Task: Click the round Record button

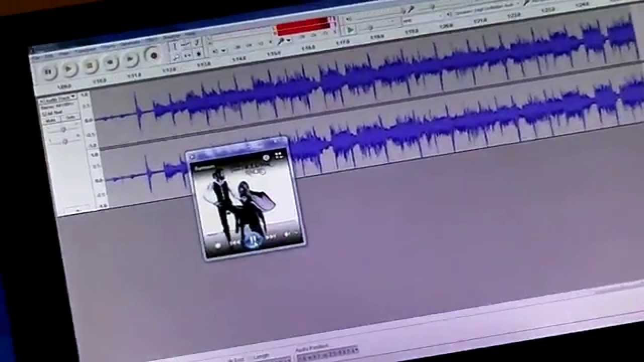Action: pos(153,55)
